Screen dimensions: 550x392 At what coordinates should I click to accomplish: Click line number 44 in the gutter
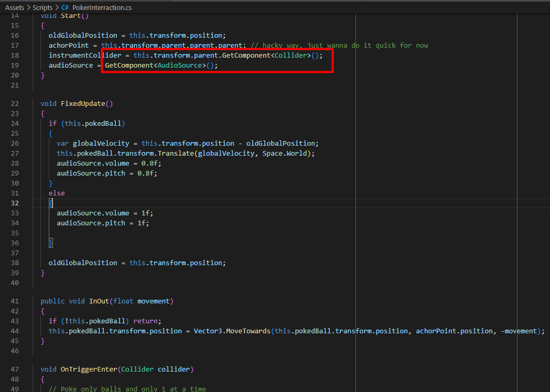click(x=15, y=331)
